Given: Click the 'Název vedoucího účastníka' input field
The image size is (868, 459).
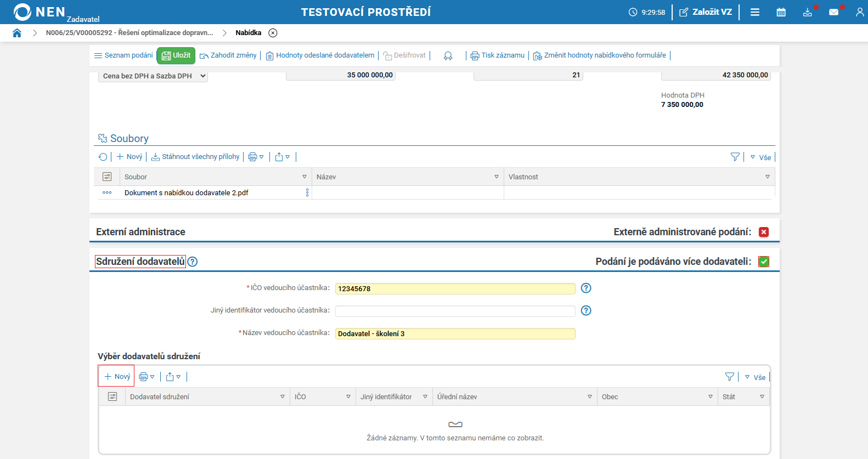Looking at the screenshot, I should click(x=455, y=333).
